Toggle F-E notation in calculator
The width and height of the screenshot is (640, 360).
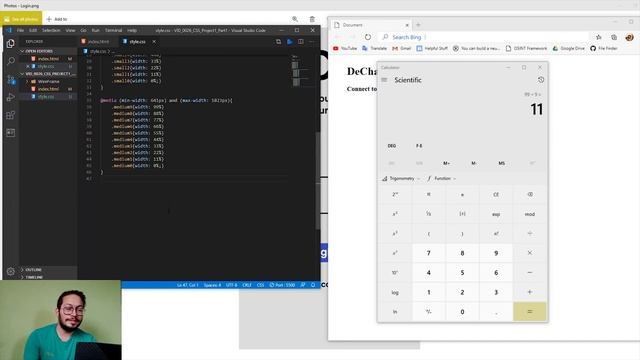pos(419,146)
